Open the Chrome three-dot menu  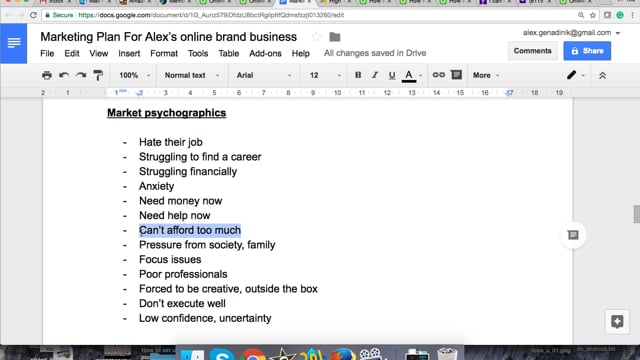(x=633, y=15)
